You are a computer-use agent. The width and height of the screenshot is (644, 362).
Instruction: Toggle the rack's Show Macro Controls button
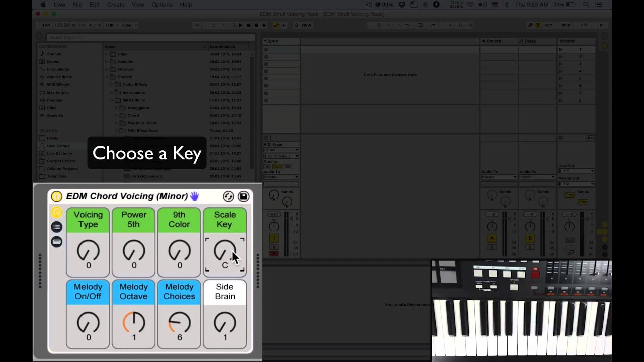pos(57,212)
